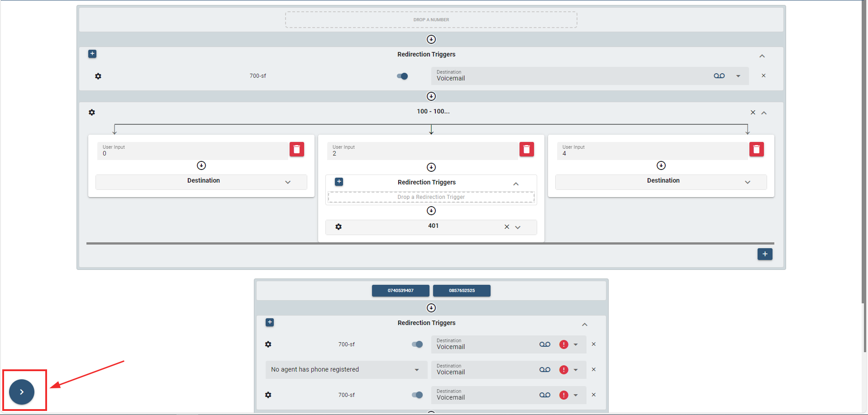This screenshot has height=415, width=868.
Task: Delete the User Input 4 branch
Action: (x=756, y=149)
